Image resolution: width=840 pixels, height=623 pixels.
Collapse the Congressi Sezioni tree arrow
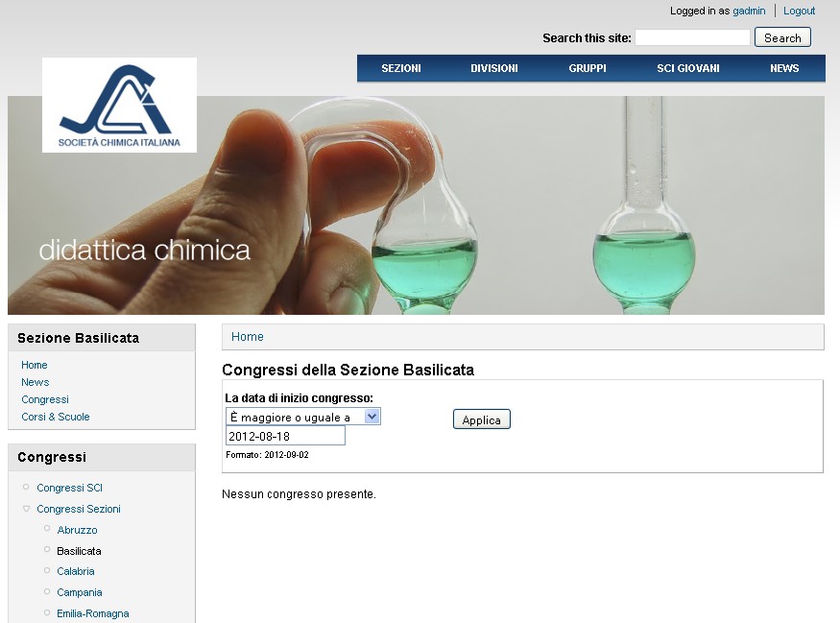[x=26, y=509]
